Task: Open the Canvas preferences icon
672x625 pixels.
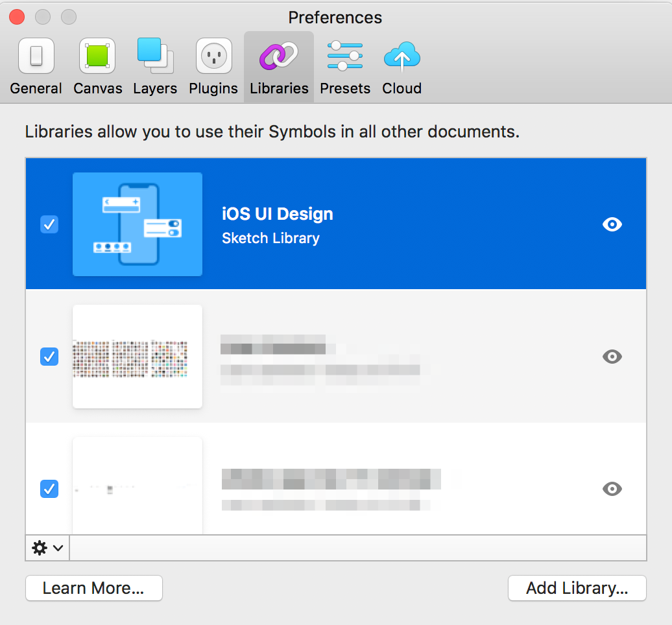Action: pyautogui.click(x=97, y=56)
